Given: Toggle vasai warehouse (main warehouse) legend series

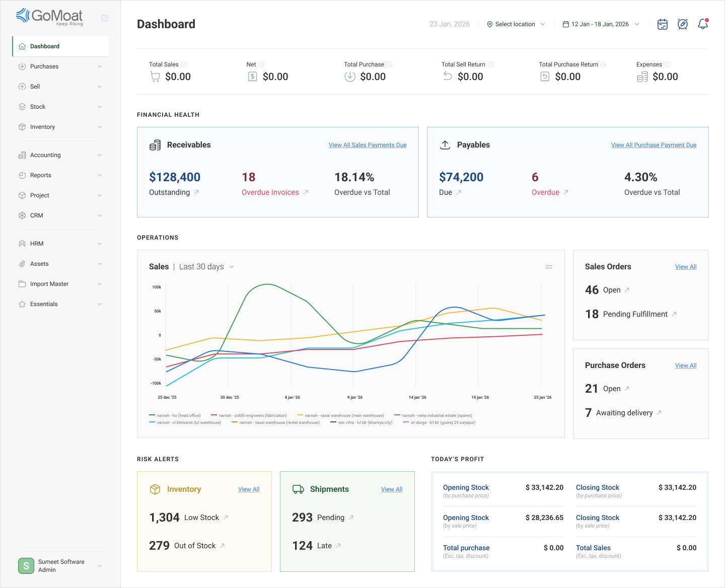Looking at the screenshot, I should click(340, 415).
